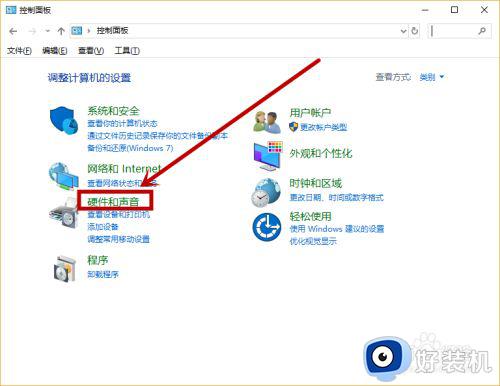Open the 系统和安全 category link

point(113,111)
